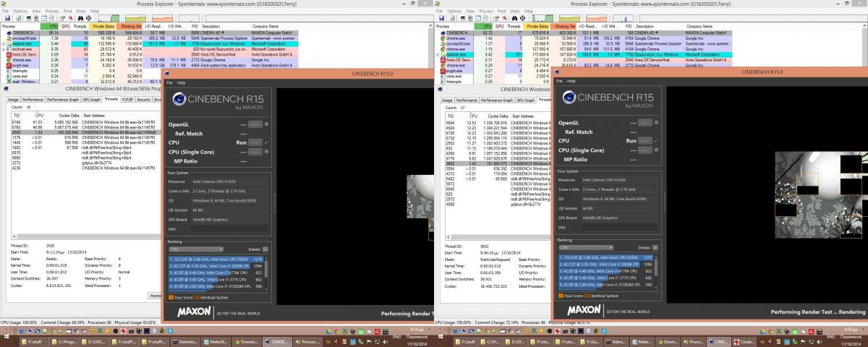Click the binoculars Find icon in left Process Explorer
The image size is (868, 347).
[x=80, y=18]
